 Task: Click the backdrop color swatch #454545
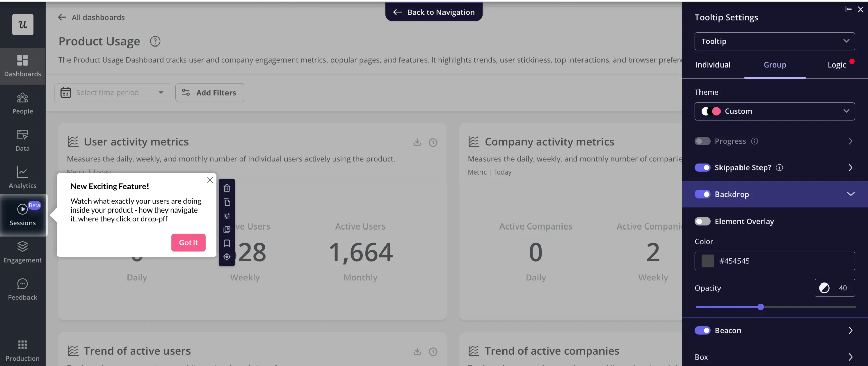(708, 261)
